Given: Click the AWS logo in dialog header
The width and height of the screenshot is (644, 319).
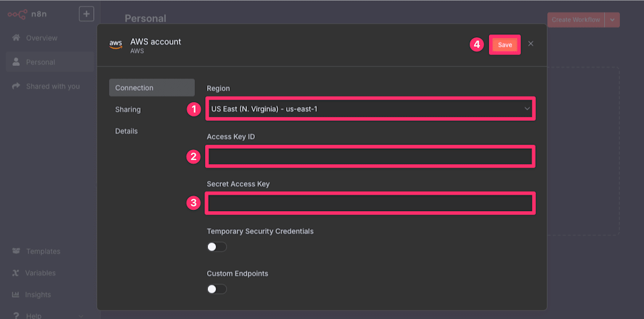Looking at the screenshot, I should [x=116, y=45].
